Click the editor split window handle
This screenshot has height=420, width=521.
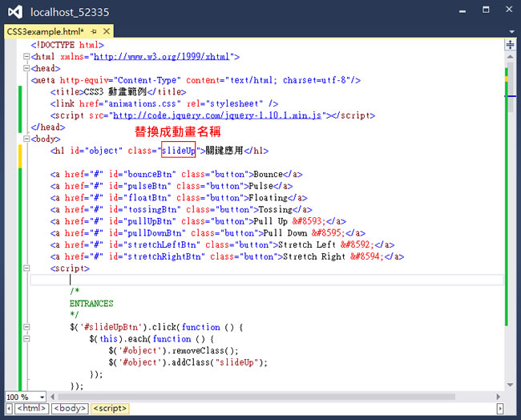tap(510, 45)
